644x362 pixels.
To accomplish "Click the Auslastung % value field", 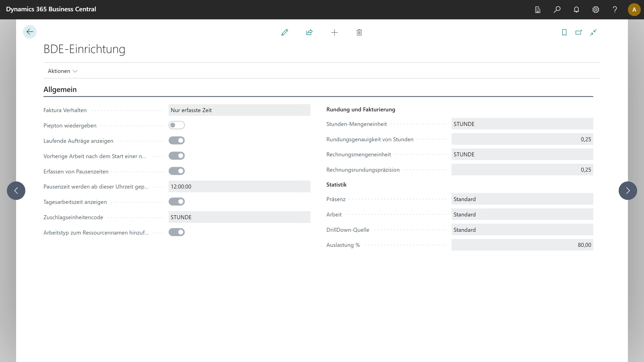I will [x=522, y=245].
